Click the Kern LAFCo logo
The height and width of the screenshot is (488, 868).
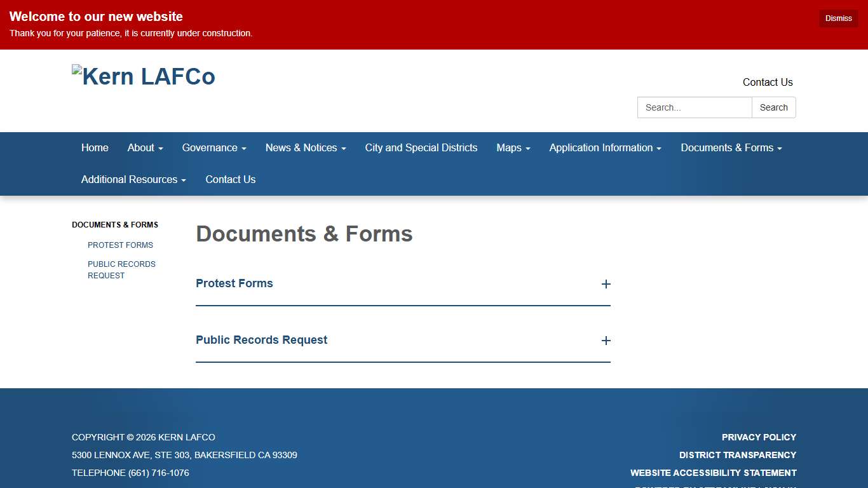pyautogui.click(x=144, y=76)
